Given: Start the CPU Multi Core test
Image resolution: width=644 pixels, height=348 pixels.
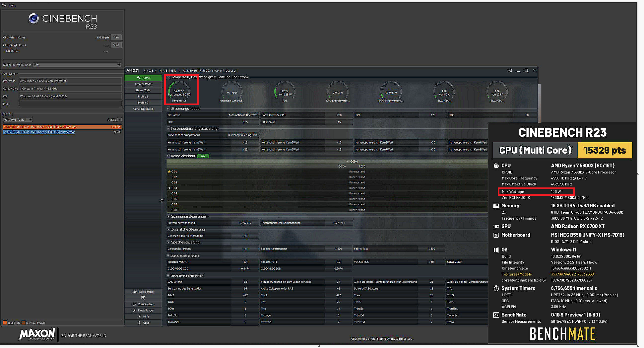Looking at the screenshot, I should [116, 37].
